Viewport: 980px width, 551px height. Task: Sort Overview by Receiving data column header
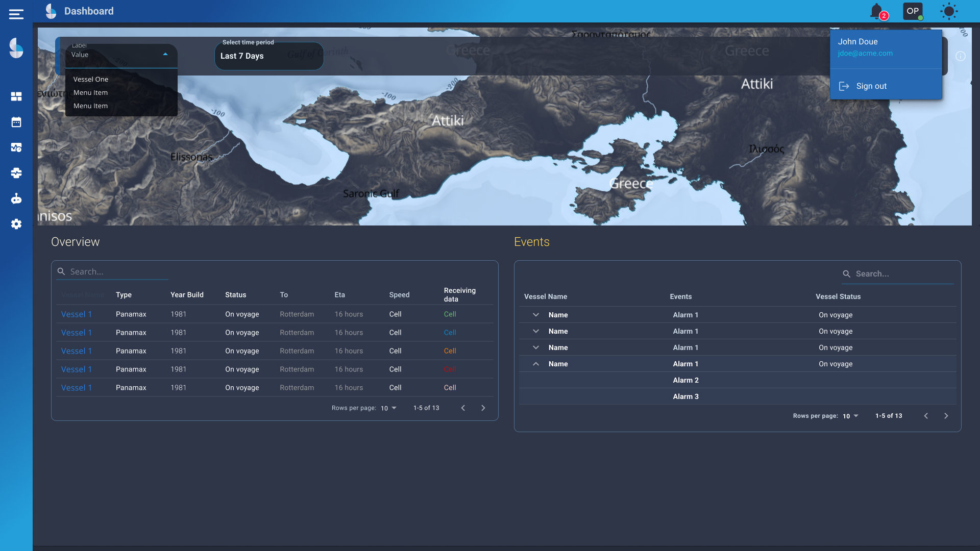460,295
